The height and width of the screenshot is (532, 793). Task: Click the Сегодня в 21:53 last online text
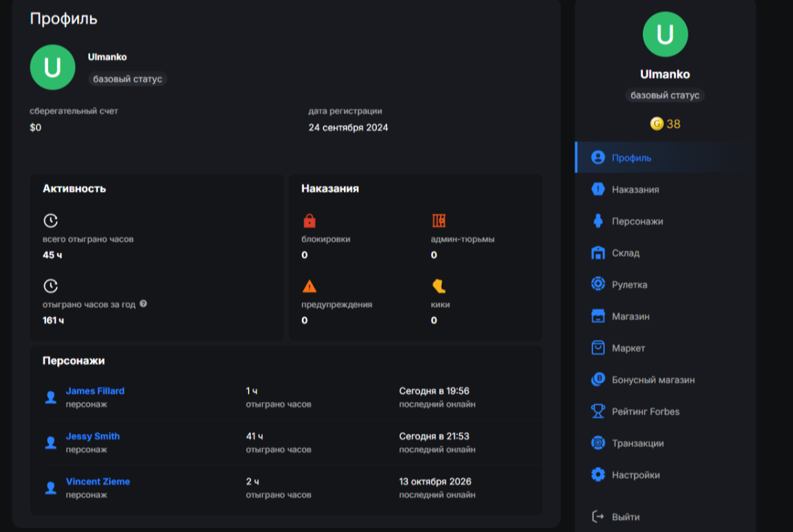pos(434,436)
